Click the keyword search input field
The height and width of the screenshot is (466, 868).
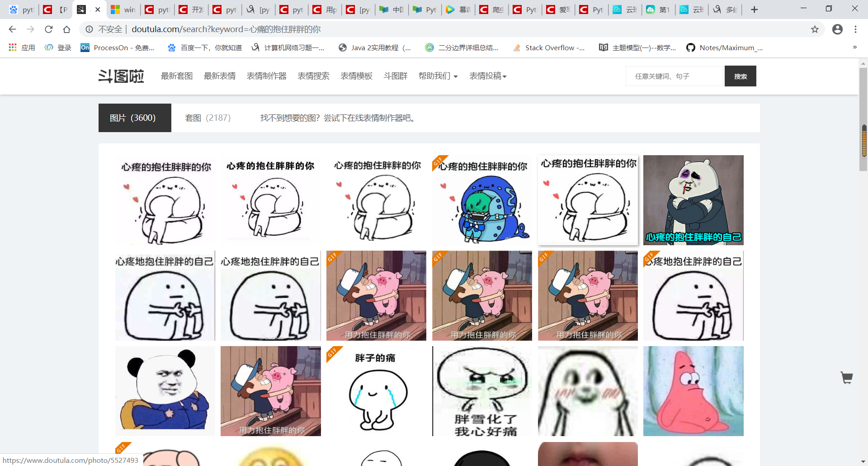[x=675, y=76]
